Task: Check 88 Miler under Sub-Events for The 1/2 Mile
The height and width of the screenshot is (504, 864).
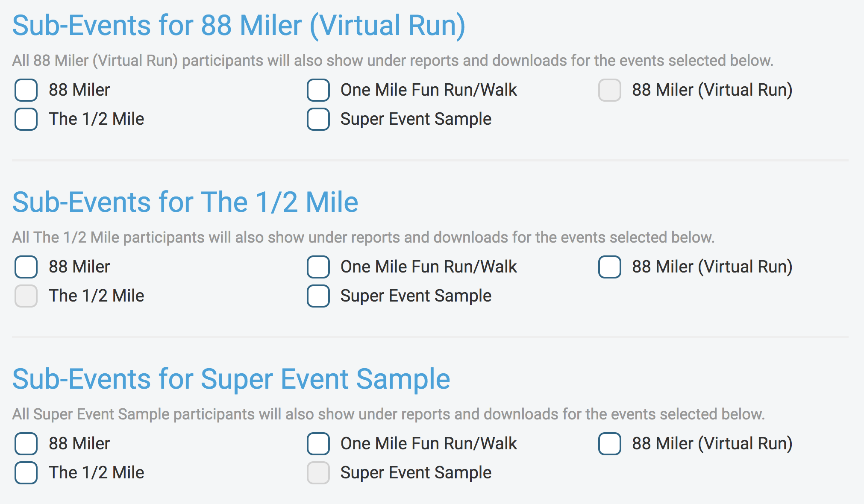Action: pos(26,267)
